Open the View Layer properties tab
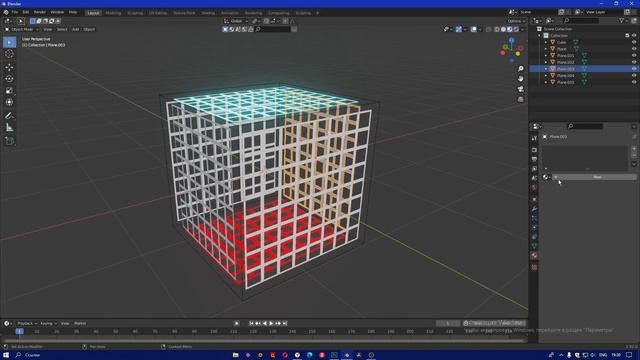The height and width of the screenshot is (360, 640). pos(534,169)
